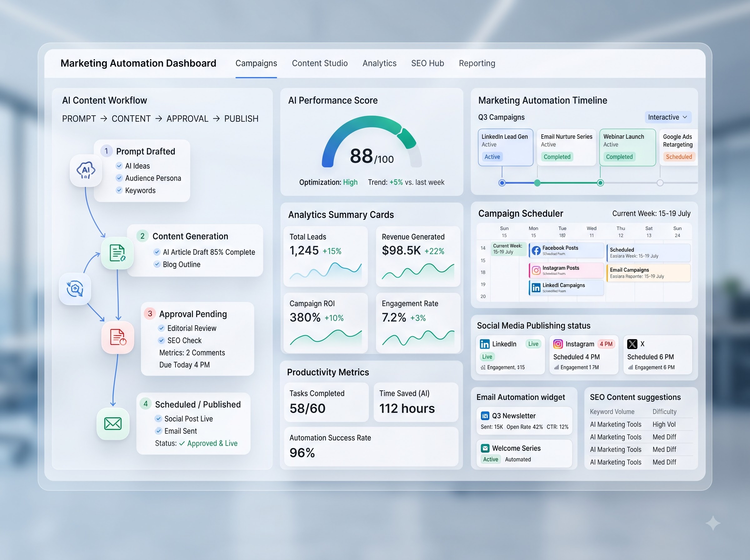
Task: Click the Facebook icon in Campaign Scheduler
Action: coord(536,251)
